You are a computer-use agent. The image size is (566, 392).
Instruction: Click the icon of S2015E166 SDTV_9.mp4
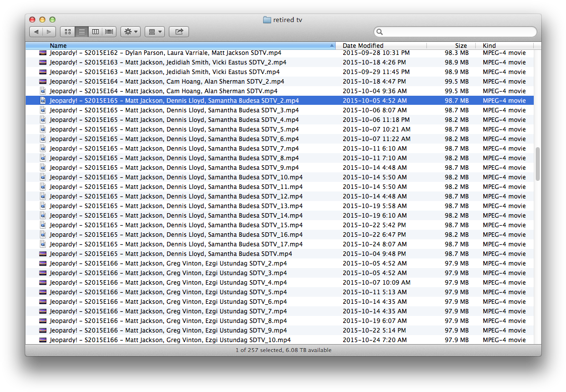(x=43, y=330)
